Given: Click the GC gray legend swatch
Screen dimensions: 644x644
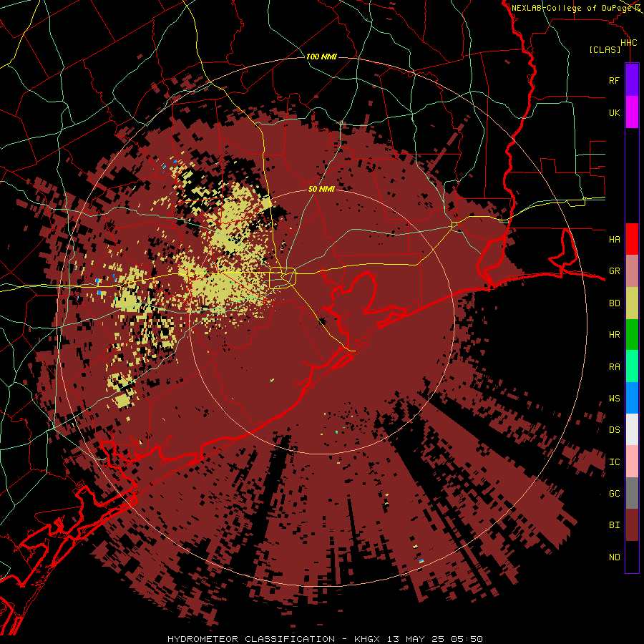Looking at the screenshot, I should tap(632, 493).
